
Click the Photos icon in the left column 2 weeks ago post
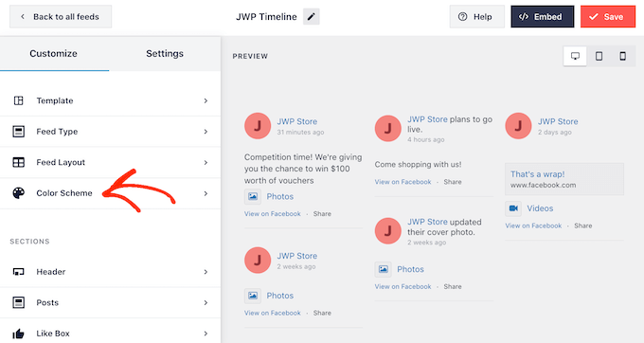coord(253,296)
